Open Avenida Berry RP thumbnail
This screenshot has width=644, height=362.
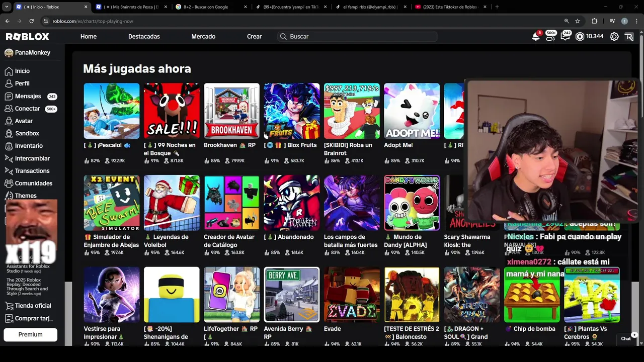292,295
